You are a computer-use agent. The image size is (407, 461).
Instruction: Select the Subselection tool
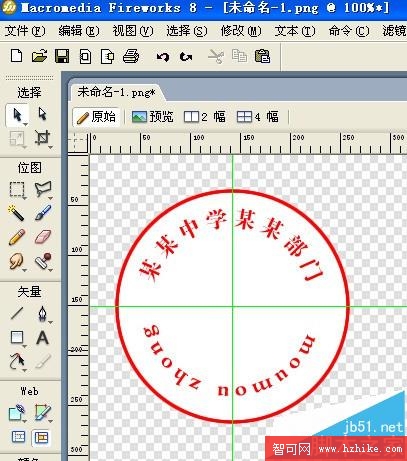tap(42, 114)
